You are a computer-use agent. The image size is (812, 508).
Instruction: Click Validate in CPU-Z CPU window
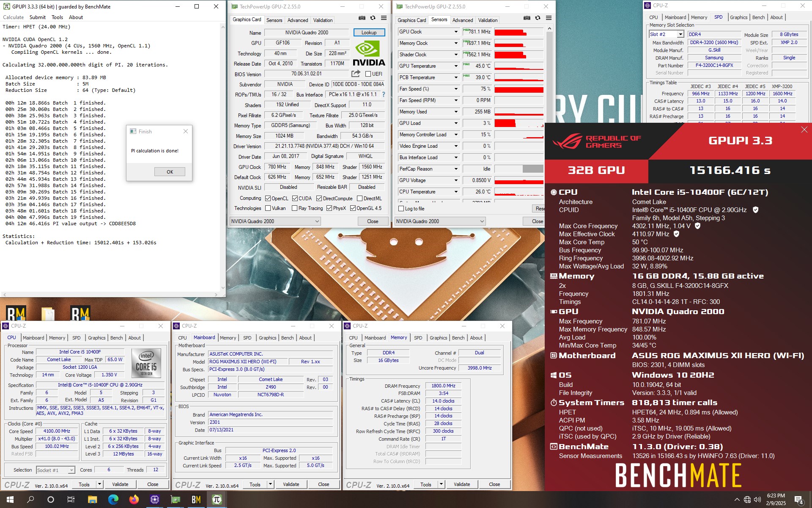pyautogui.click(x=120, y=484)
